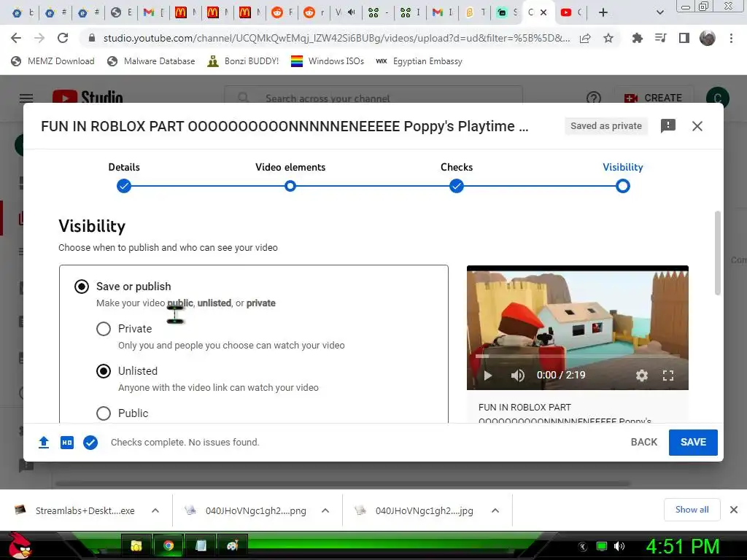Click the feedback icon next to Saved as private
This screenshot has height=560, width=747.
(x=668, y=125)
